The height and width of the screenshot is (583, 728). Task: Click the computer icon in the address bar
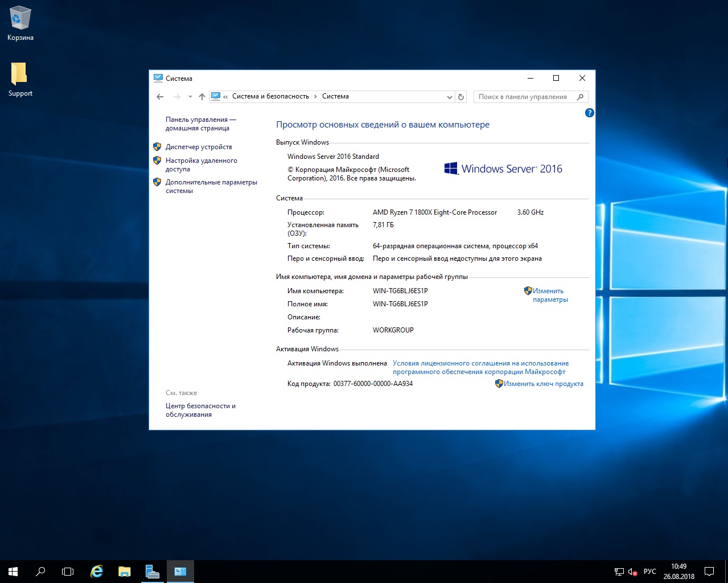click(216, 96)
